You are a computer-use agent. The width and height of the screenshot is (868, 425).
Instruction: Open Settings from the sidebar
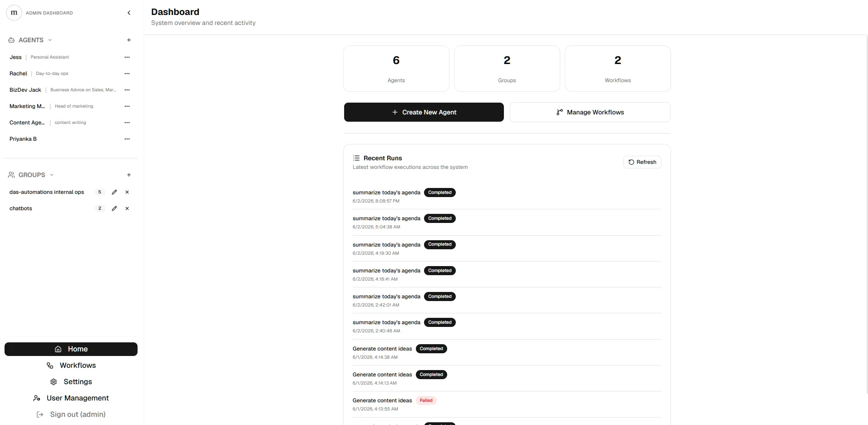point(71,382)
